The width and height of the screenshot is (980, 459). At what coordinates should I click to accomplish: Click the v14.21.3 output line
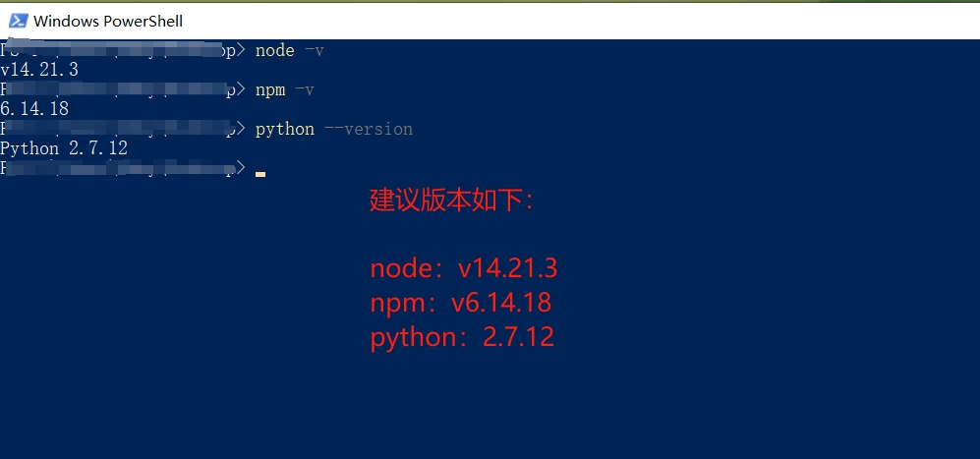pyautogui.click(x=39, y=70)
